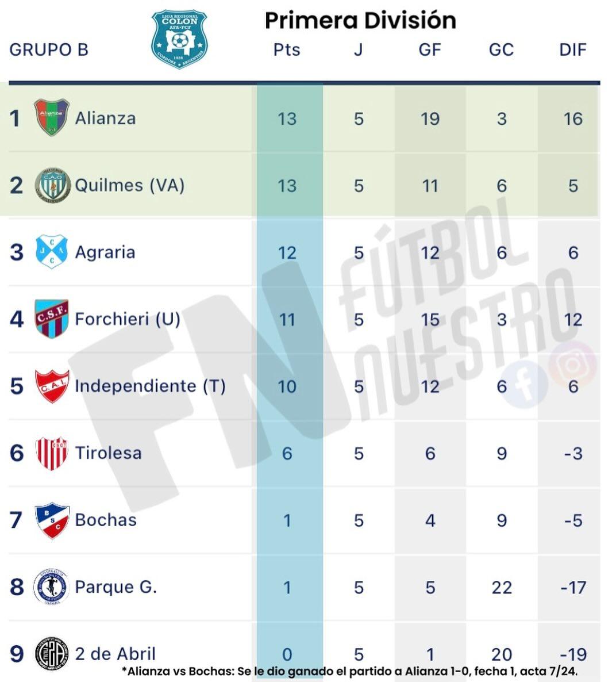Click the GRUPO B label

click(x=49, y=50)
